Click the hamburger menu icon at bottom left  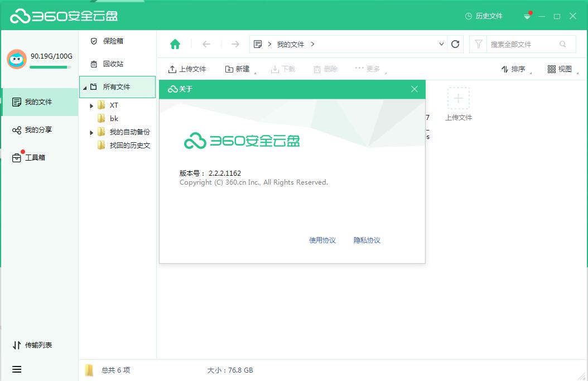pos(17,369)
